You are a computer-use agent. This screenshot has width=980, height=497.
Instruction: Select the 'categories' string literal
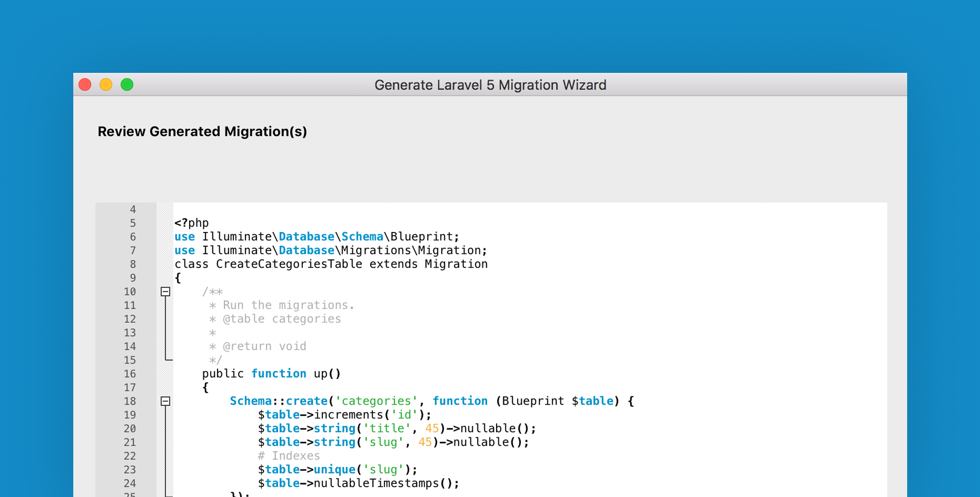pyautogui.click(x=375, y=401)
